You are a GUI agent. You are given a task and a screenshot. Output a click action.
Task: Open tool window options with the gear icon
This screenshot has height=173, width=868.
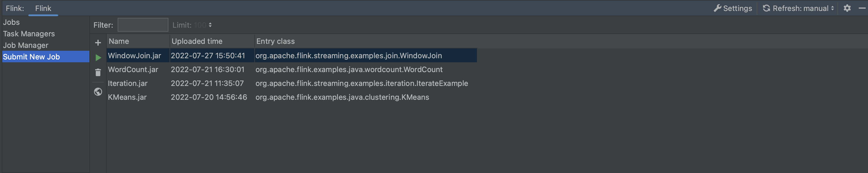coord(847,8)
